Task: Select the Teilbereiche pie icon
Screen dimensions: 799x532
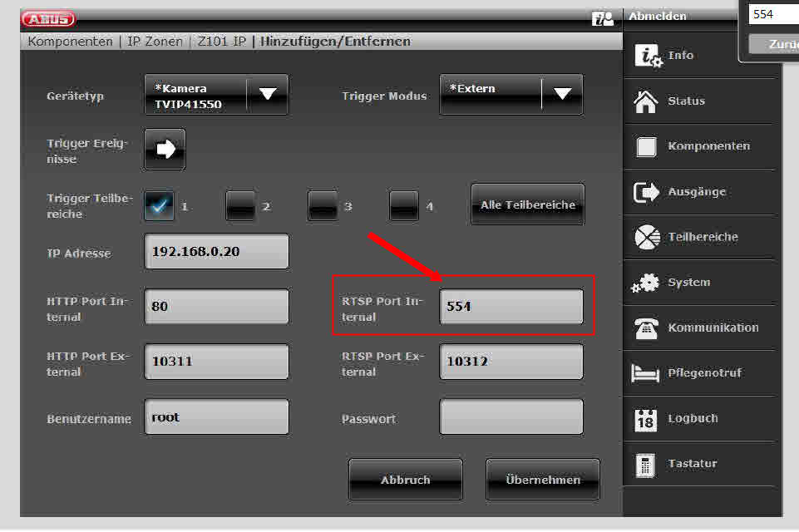Action: pos(647,238)
